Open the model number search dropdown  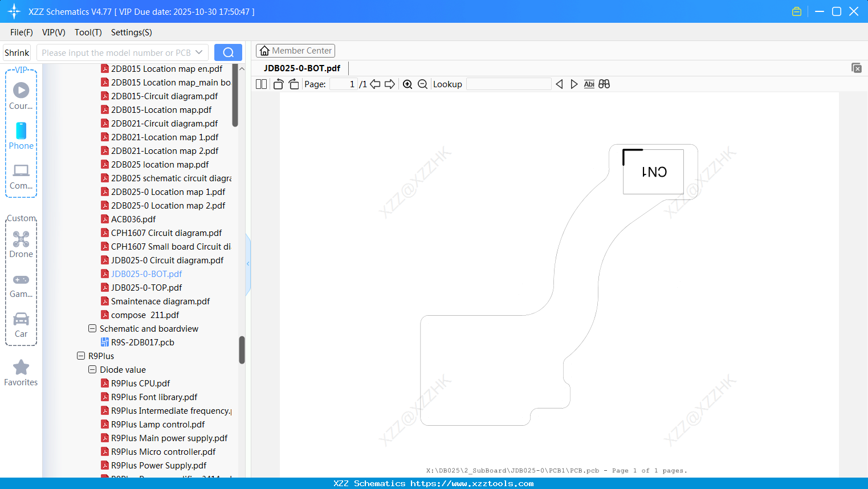pyautogui.click(x=199, y=52)
